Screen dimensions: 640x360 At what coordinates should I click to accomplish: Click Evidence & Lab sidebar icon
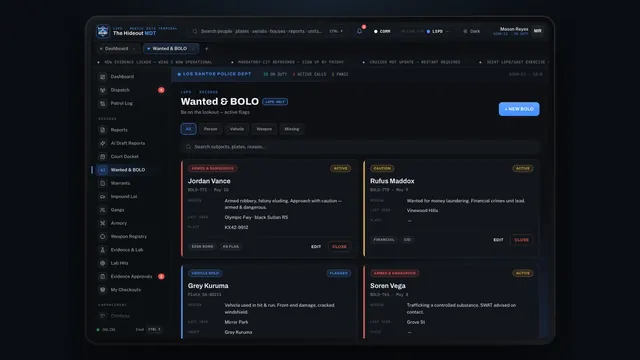(x=102, y=250)
